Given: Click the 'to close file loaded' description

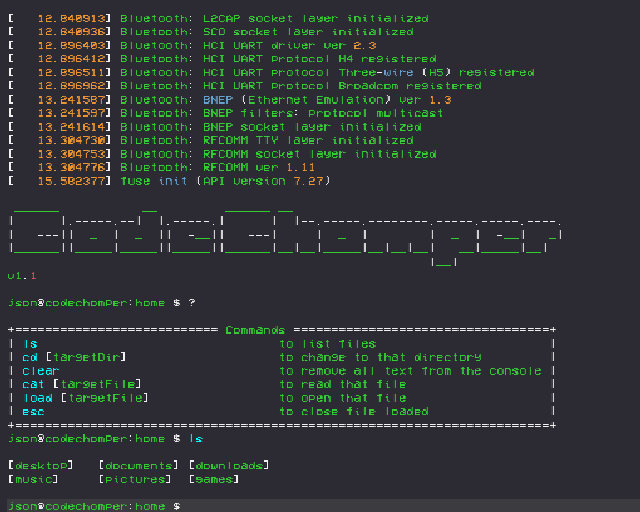Looking at the screenshot, I should 354,412.
